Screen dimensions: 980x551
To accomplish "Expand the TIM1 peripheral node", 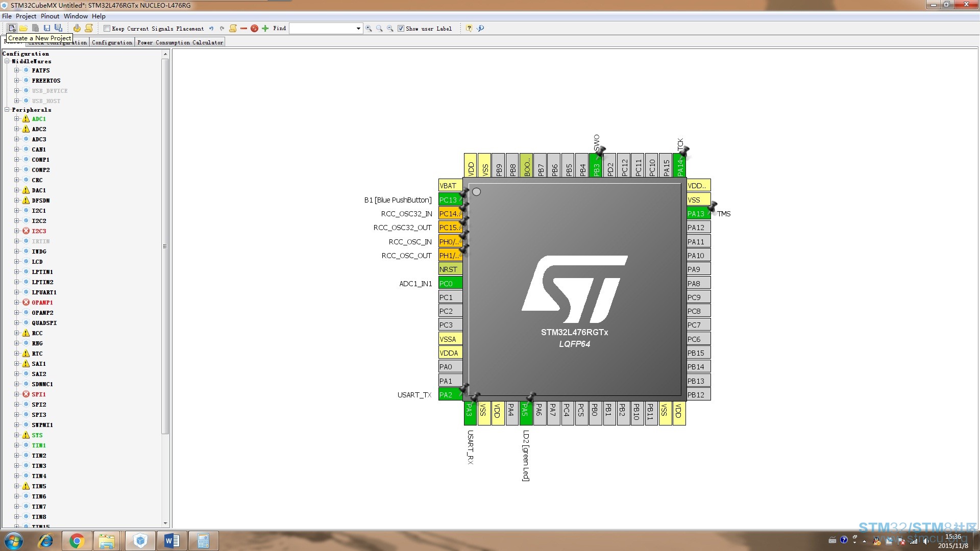I will coord(17,445).
